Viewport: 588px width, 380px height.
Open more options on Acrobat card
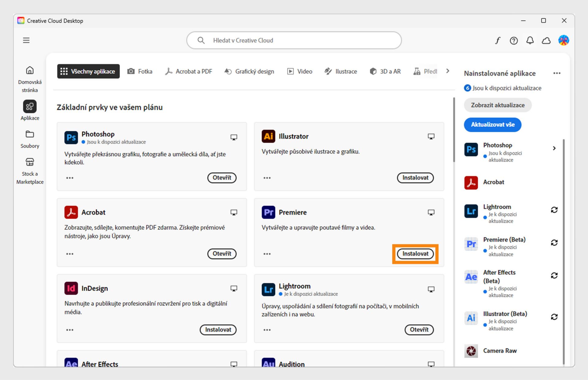pos(70,254)
